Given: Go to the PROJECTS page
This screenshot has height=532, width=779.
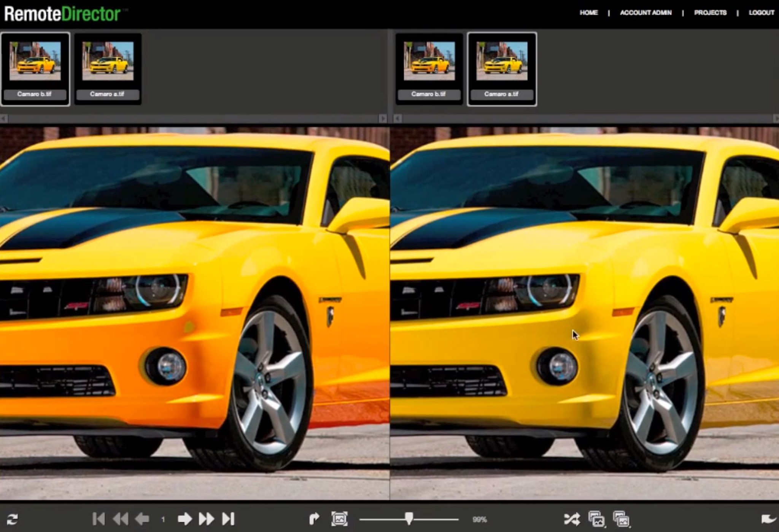Looking at the screenshot, I should pos(710,13).
